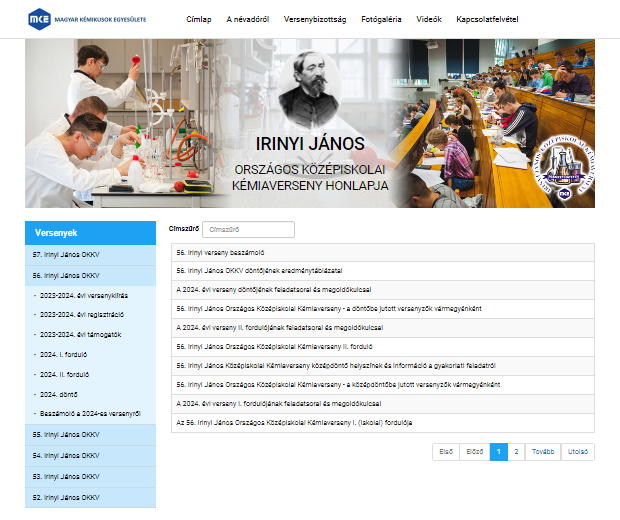
Task: Open the Versenybizottság menu item
Action: (315, 19)
